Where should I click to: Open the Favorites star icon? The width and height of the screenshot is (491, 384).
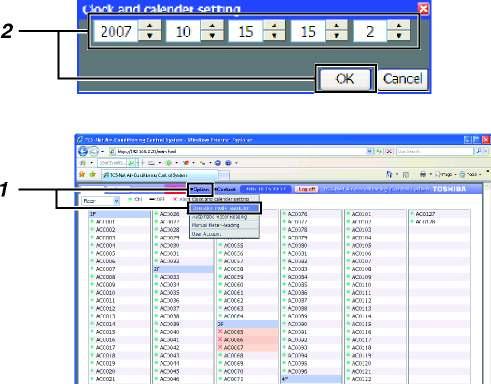click(82, 174)
